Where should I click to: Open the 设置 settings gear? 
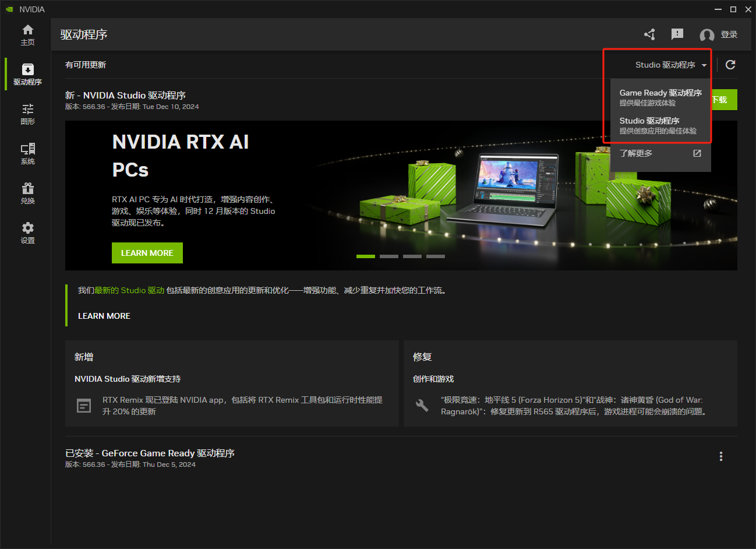pos(27,233)
